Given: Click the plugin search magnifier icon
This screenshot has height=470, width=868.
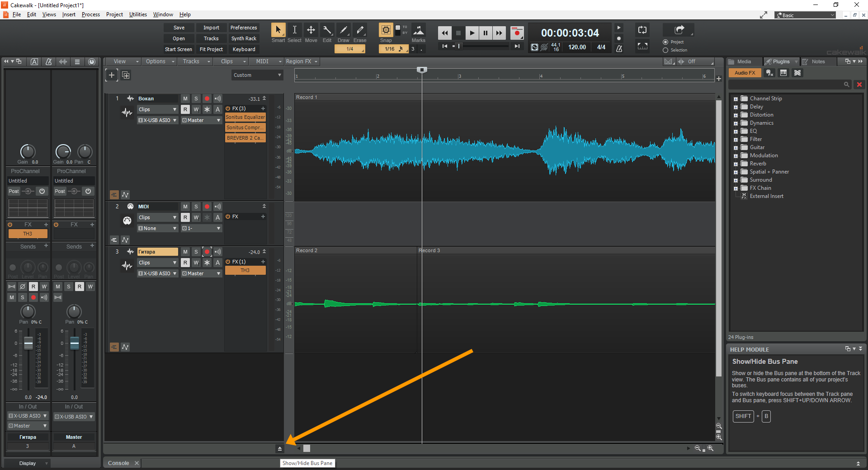Looking at the screenshot, I should [x=846, y=85].
